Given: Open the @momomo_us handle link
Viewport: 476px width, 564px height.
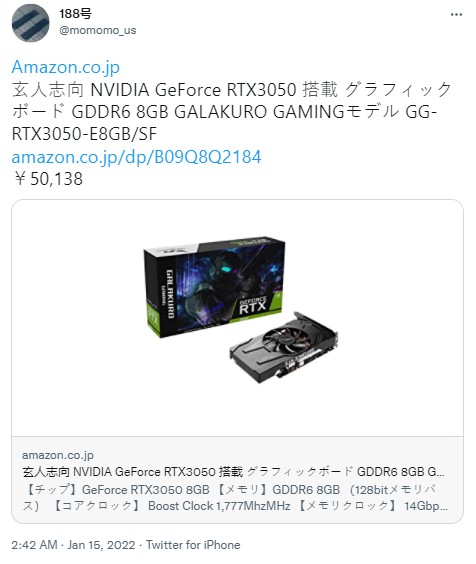Looking at the screenshot, I should coord(98,30).
